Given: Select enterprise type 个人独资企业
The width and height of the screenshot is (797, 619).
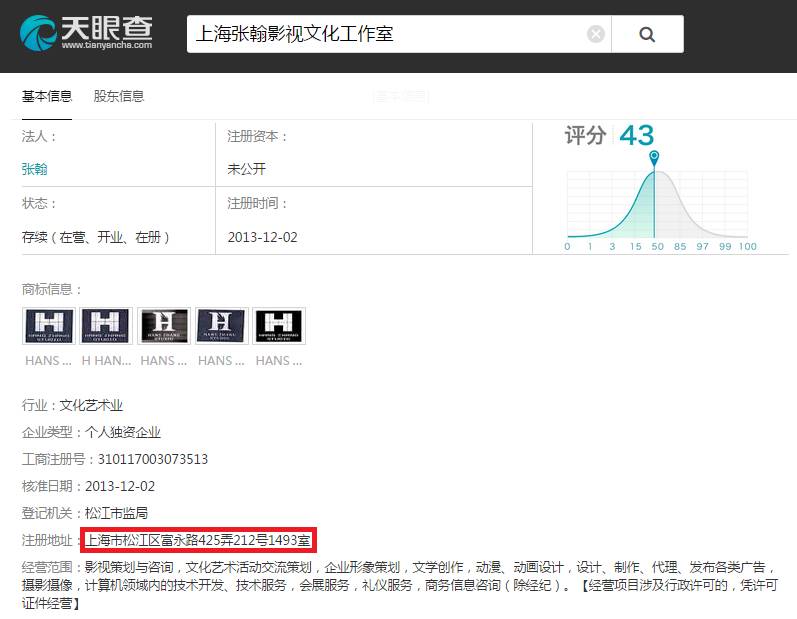Looking at the screenshot, I should (123, 432).
